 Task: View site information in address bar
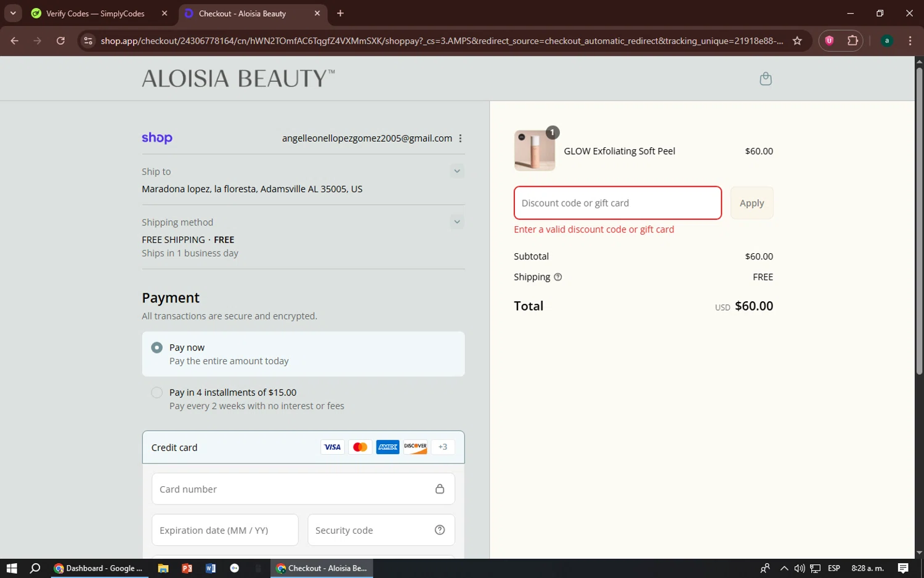[x=88, y=41]
